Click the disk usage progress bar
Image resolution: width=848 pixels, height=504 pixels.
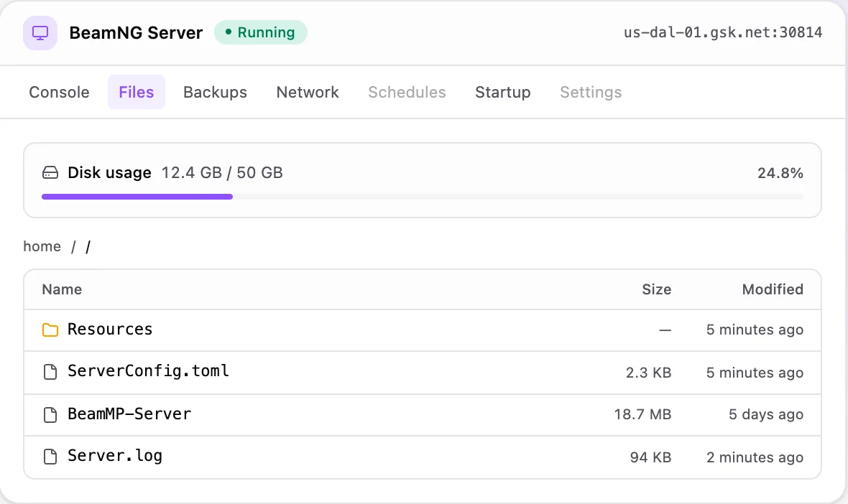click(423, 197)
